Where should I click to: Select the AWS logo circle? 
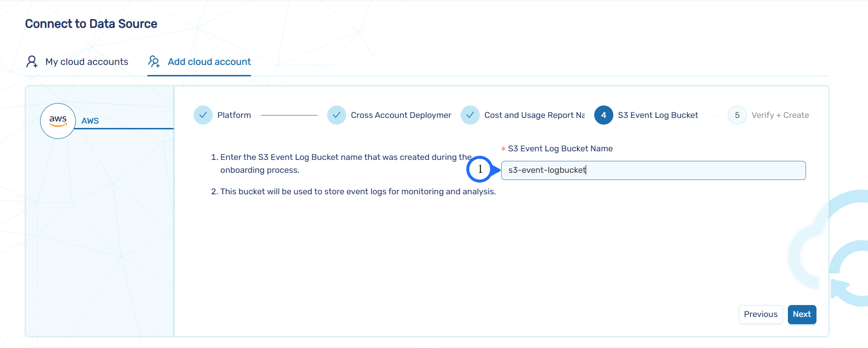[58, 121]
